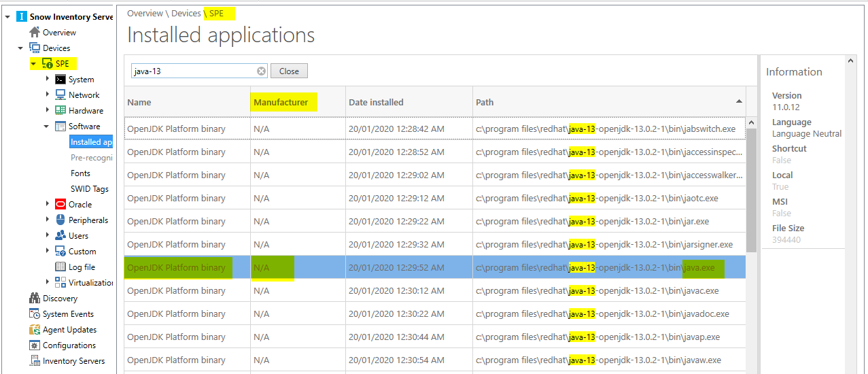Click Overview in the breadcrumb
This screenshot has width=868, height=374.
145,13
